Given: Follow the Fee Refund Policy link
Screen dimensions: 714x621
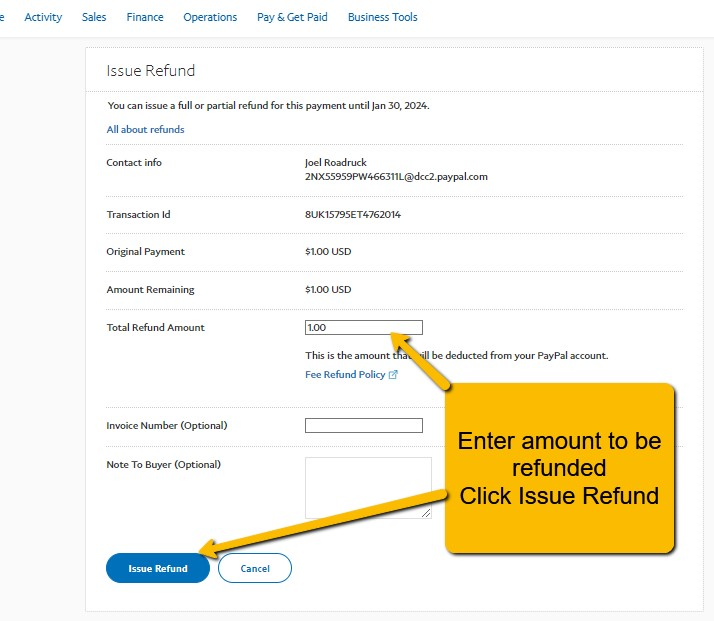Looking at the screenshot, I should point(345,374).
